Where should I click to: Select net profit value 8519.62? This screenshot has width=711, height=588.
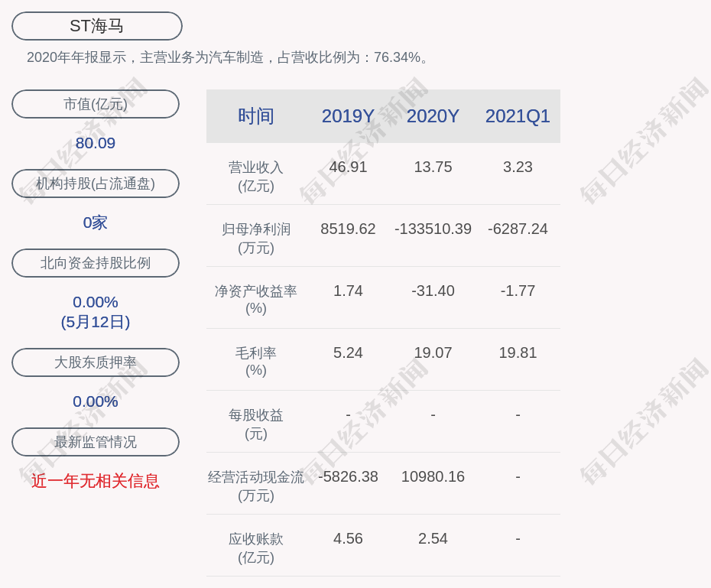tap(348, 229)
